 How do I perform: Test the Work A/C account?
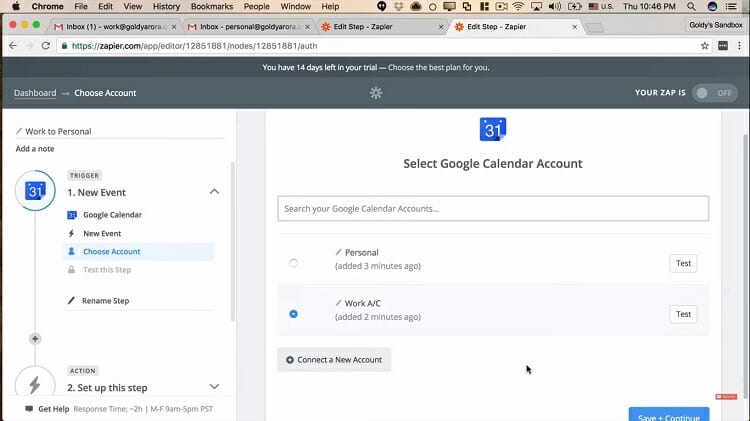click(683, 314)
